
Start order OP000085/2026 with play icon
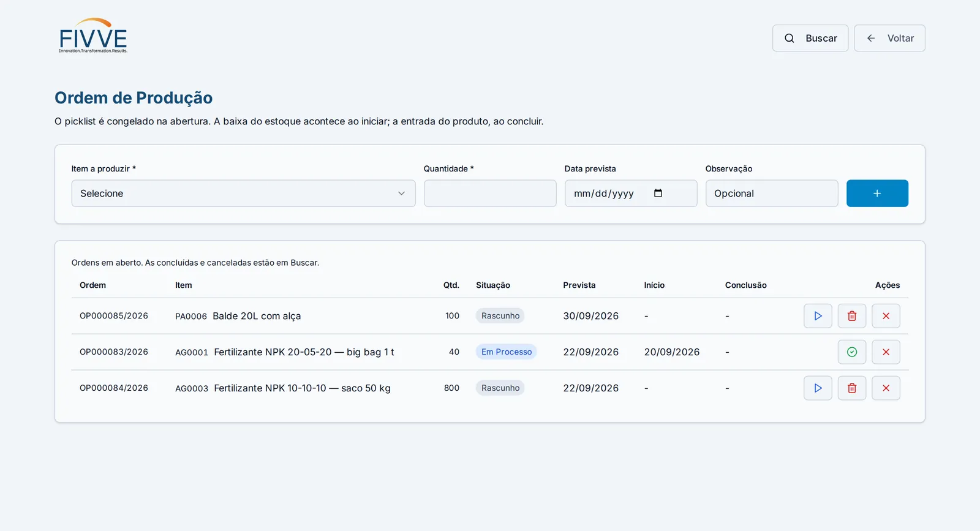pyautogui.click(x=818, y=316)
